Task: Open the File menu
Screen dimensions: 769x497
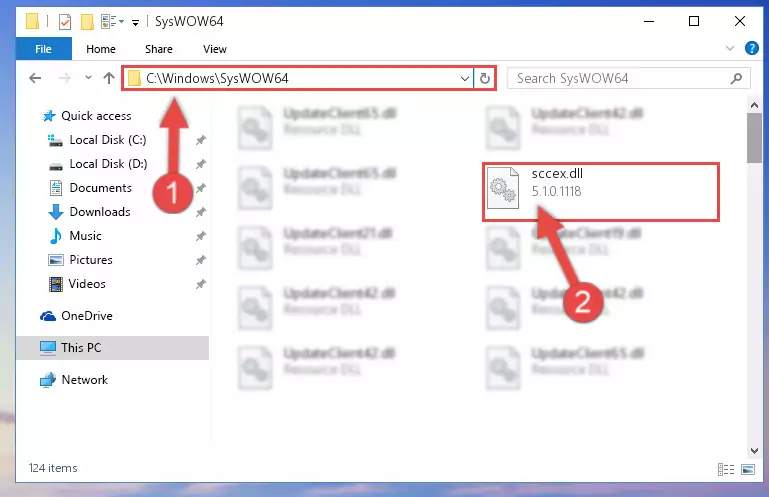Action: (x=44, y=49)
